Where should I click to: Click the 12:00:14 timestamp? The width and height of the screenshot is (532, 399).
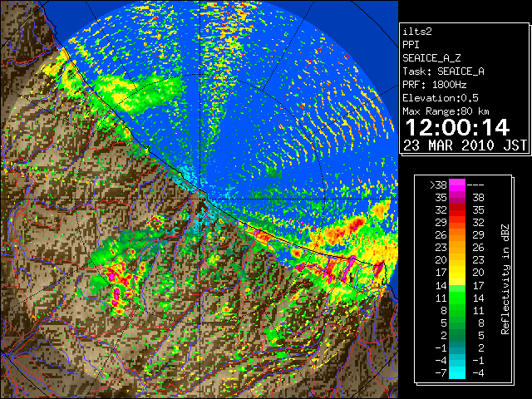pos(457,127)
